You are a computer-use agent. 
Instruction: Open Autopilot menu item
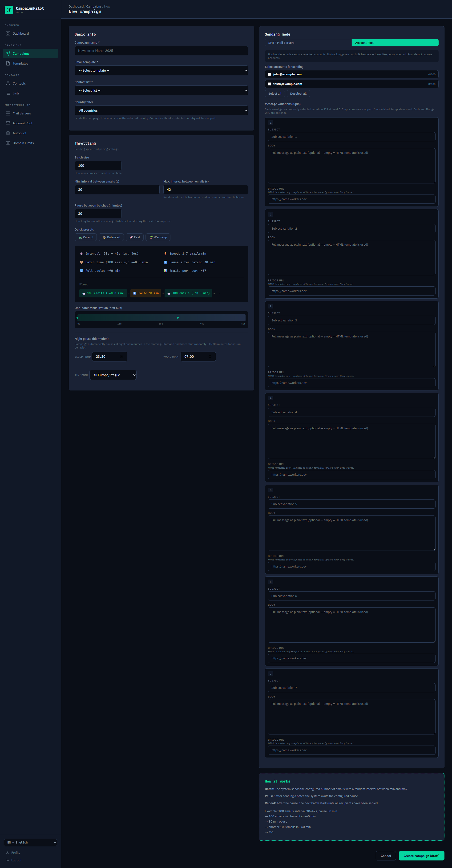point(30,133)
